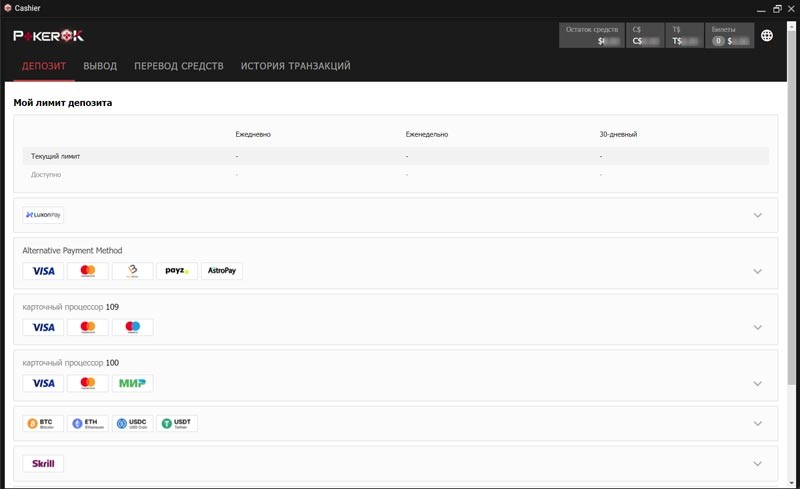The height and width of the screenshot is (489, 800).
Task: Open the ИСТОРИЯ ТРАНЗАКЦИЙ tab
Action: click(x=295, y=66)
